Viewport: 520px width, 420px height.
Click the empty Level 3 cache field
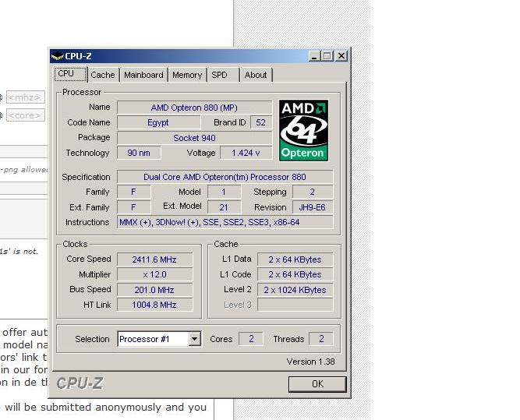295,305
